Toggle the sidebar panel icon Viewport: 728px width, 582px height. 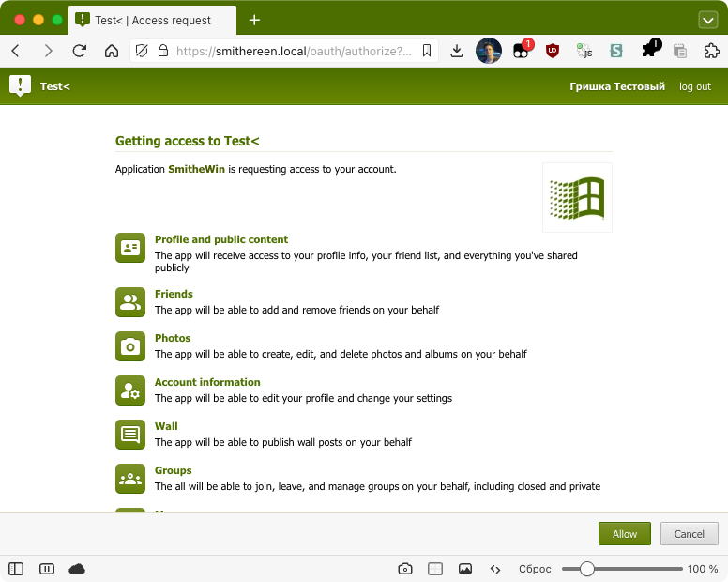coord(16,569)
